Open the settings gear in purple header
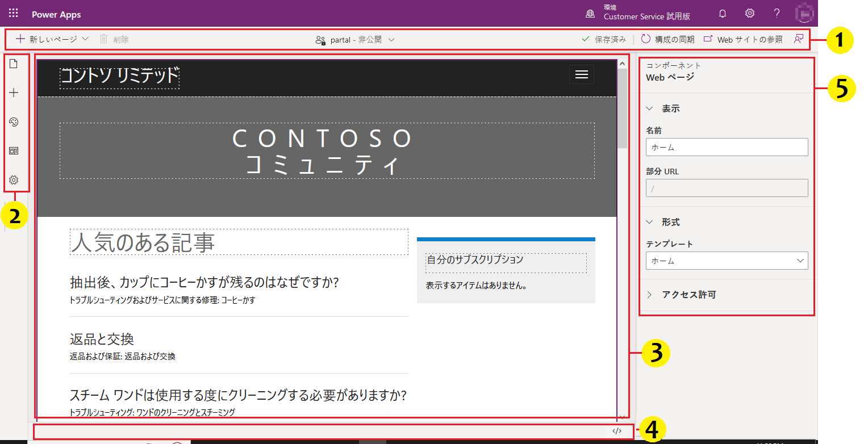Image resolution: width=868 pixels, height=444 pixels. click(x=750, y=13)
